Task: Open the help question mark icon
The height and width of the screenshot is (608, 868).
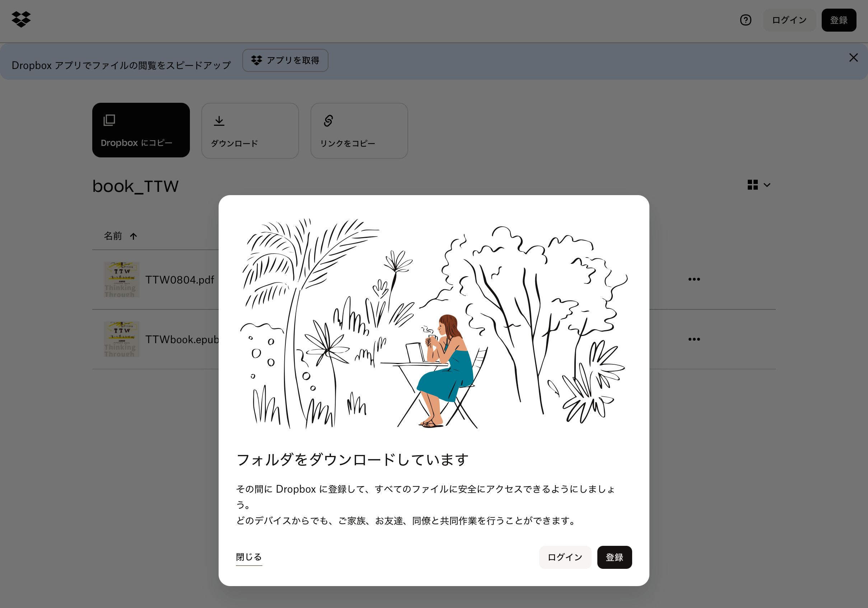Action: (x=746, y=20)
